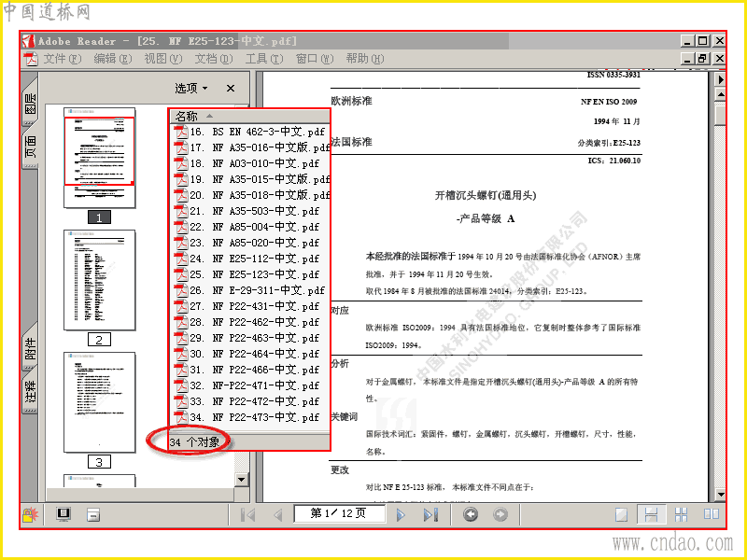
Task: Open the 视图(V) menu
Action: pyautogui.click(x=162, y=59)
